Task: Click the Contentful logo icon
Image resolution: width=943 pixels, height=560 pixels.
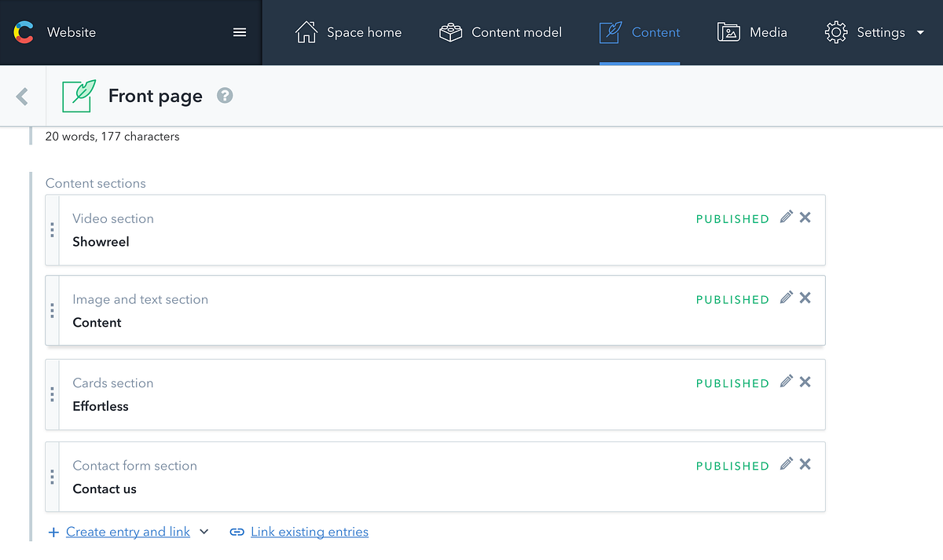Action: coord(24,32)
